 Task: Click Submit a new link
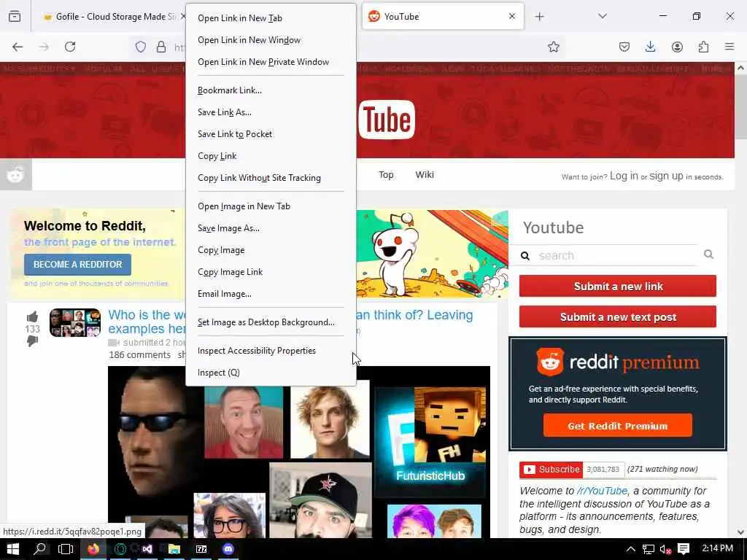click(x=618, y=286)
